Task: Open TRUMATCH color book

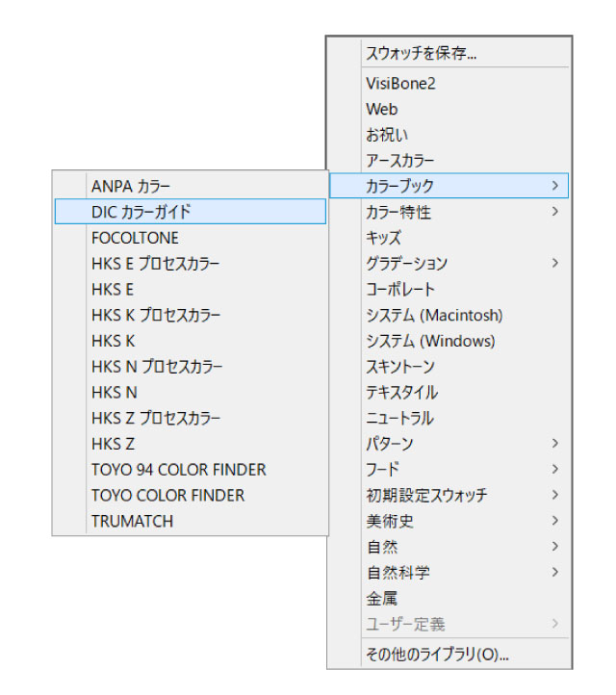Action: 132,521
